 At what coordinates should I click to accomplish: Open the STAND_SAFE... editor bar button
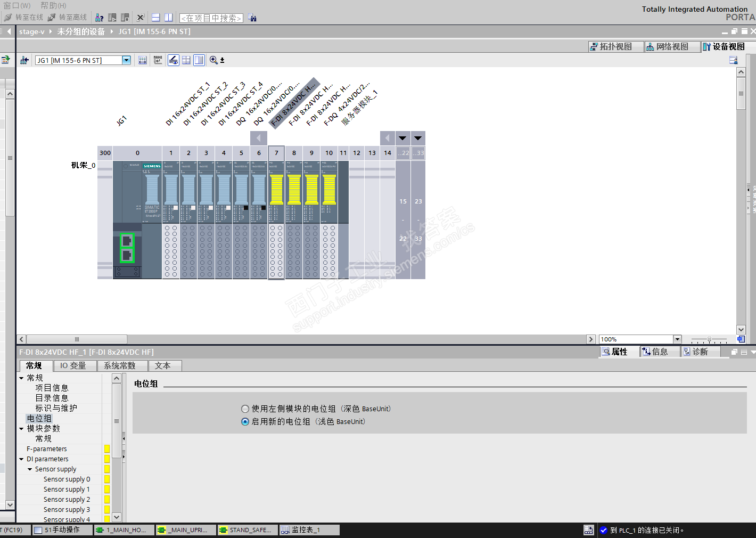coord(249,530)
